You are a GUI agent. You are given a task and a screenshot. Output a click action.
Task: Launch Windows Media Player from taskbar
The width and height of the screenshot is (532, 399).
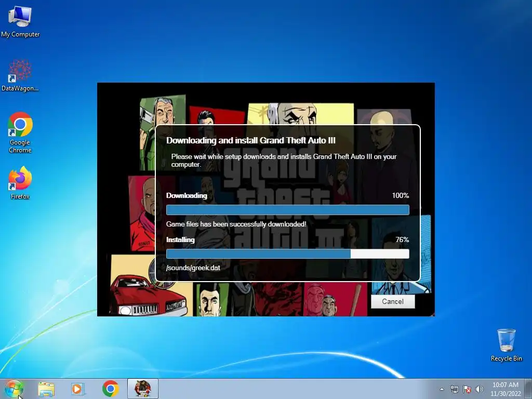pyautogui.click(x=78, y=389)
